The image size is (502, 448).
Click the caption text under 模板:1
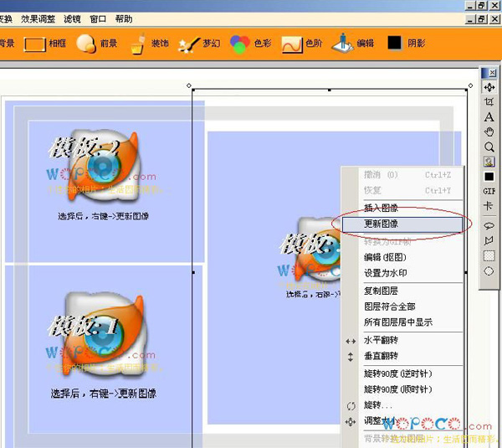104,394
